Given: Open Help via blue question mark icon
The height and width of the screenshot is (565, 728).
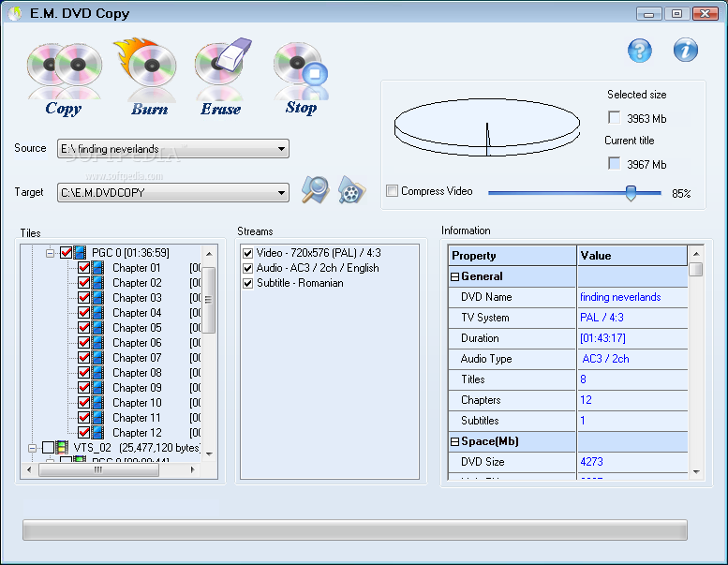Looking at the screenshot, I should pyautogui.click(x=639, y=51).
